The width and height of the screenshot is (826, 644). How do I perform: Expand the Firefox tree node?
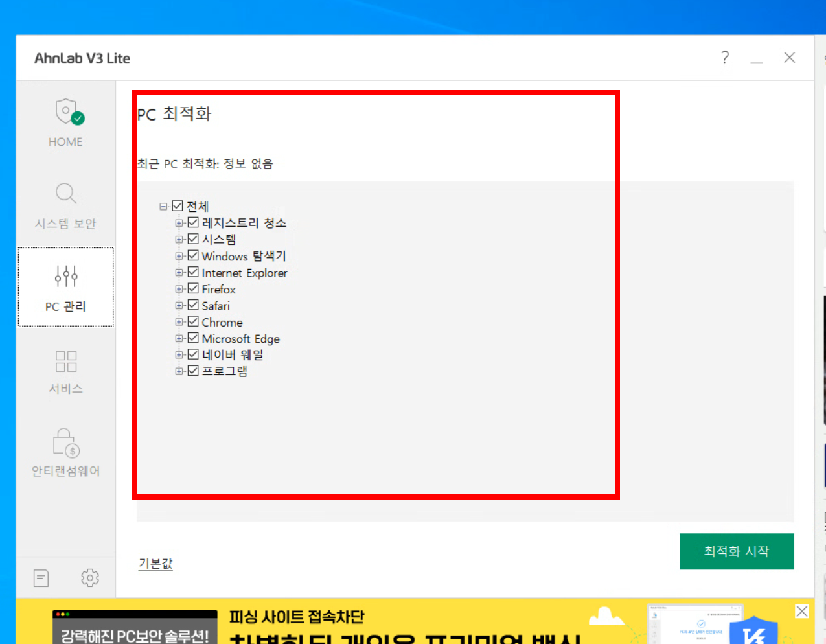(x=179, y=289)
